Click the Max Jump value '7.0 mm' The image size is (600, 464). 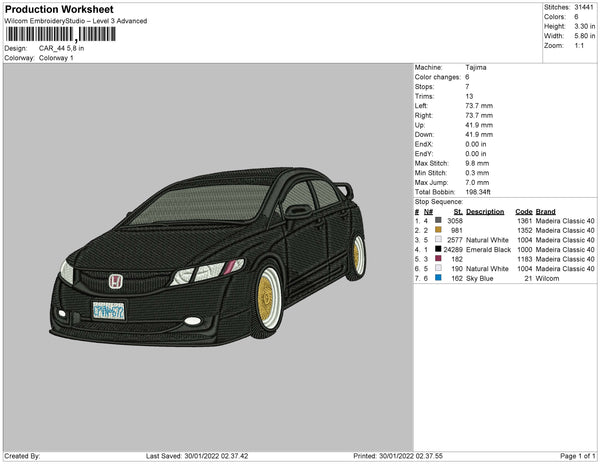[x=477, y=182]
